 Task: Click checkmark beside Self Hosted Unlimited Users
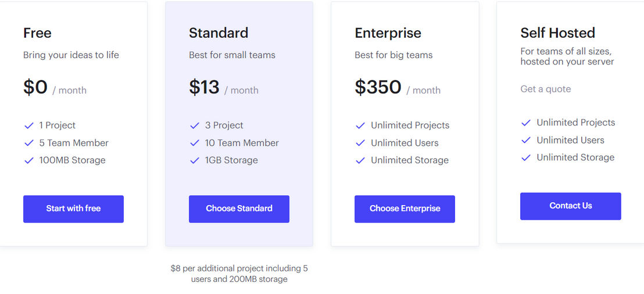(526, 141)
